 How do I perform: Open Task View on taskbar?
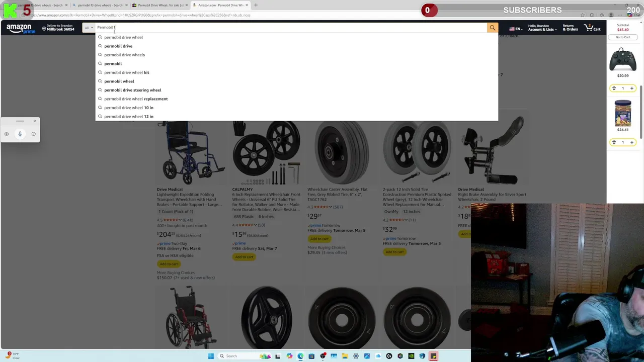click(278, 356)
